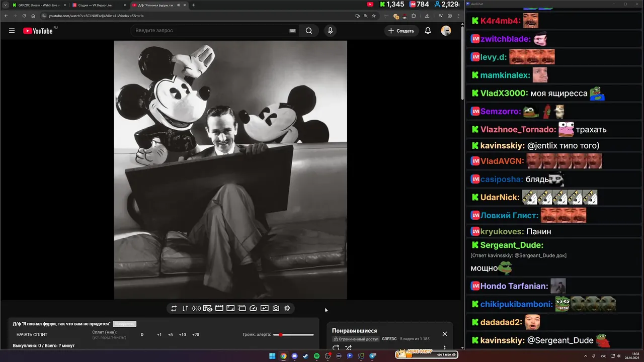Screen dimensions: 644x362
Task: Open the on-screen keyboard in search box
Action: 292,31
